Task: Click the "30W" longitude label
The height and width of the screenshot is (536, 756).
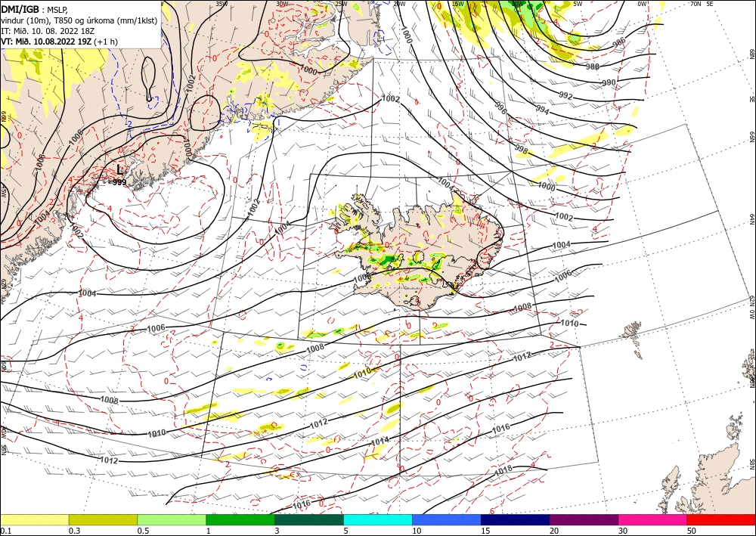Action: [283, 4]
